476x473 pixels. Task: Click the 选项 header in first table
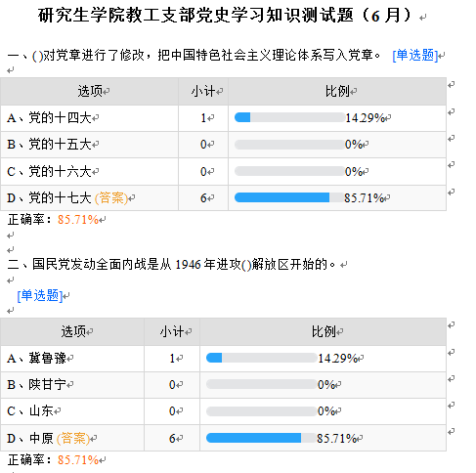[90, 91]
